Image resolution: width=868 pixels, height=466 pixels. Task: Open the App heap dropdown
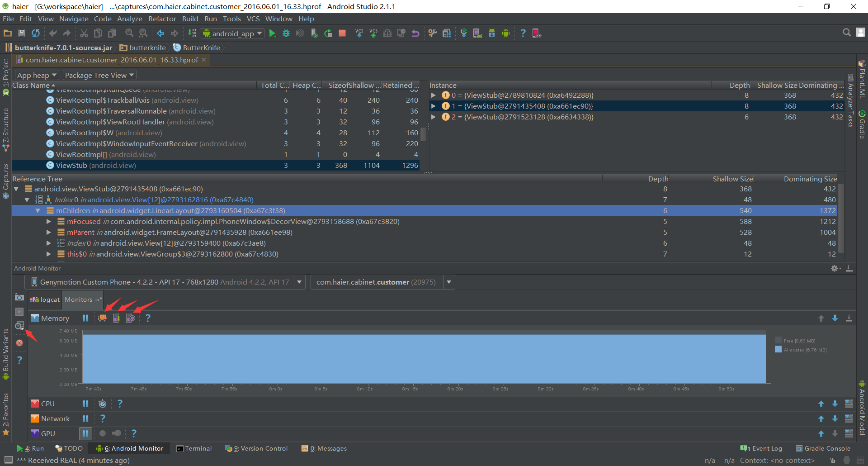(x=37, y=75)
